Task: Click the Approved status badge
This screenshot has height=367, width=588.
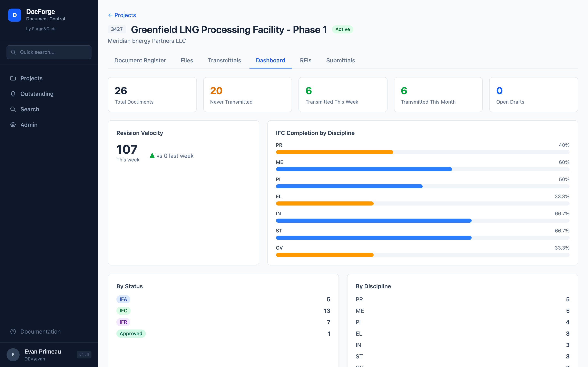Action: [x=131, y=334]
